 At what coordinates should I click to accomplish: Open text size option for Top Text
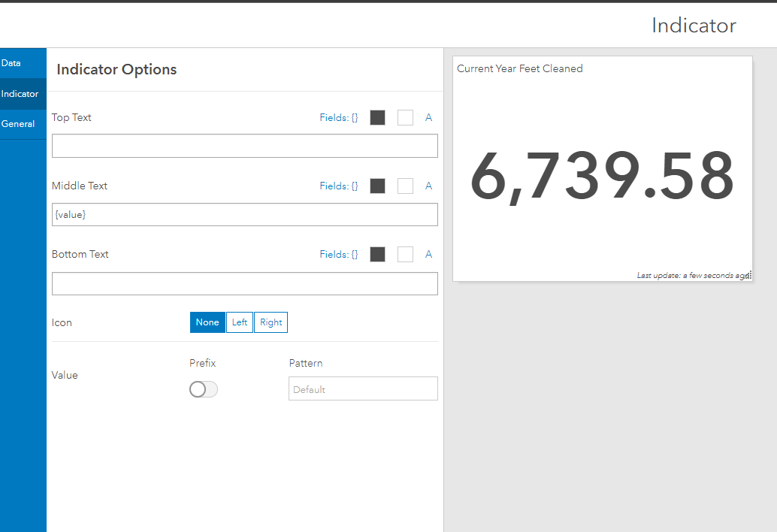[x=429, y=118]
